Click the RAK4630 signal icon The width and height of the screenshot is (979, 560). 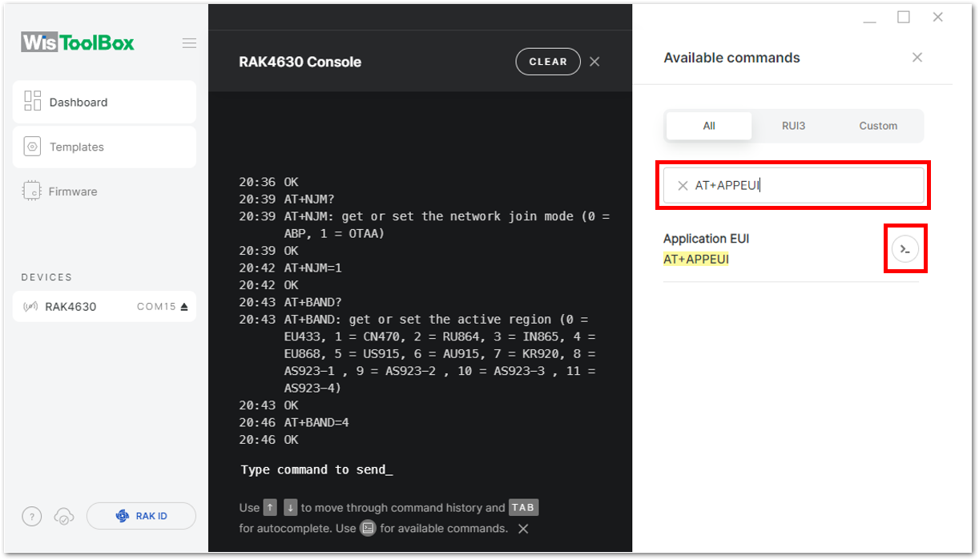pos(31,306)
